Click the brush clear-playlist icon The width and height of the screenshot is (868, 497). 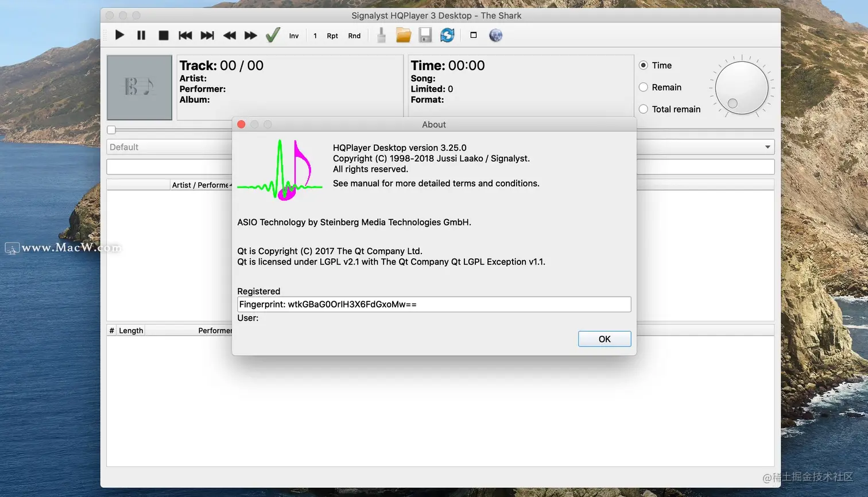coord(381,35)
